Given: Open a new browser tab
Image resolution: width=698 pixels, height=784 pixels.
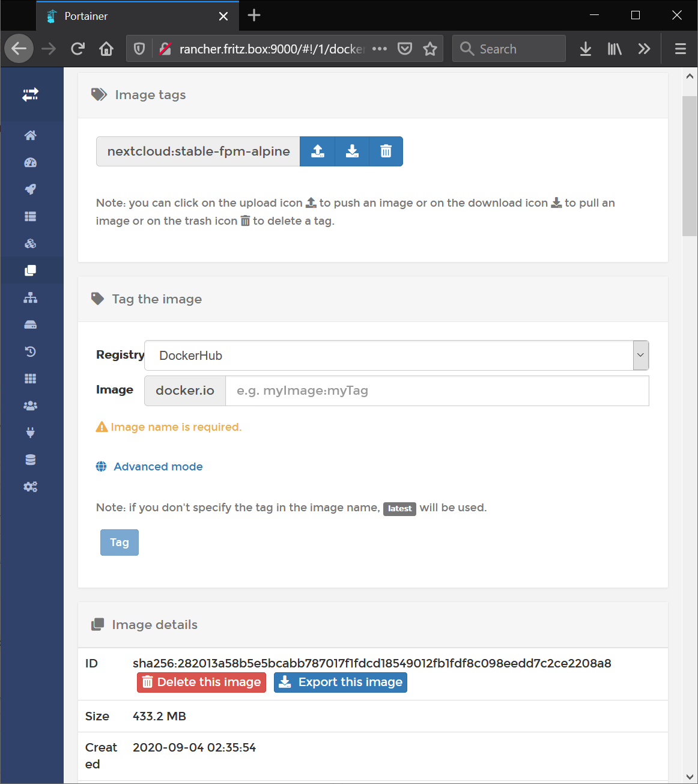Looking at the screenshot, I should tap(254, 16).
